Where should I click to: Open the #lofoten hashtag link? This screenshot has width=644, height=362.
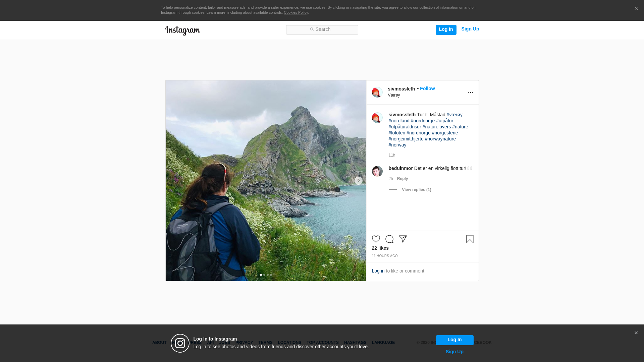(x=397, y=133)
